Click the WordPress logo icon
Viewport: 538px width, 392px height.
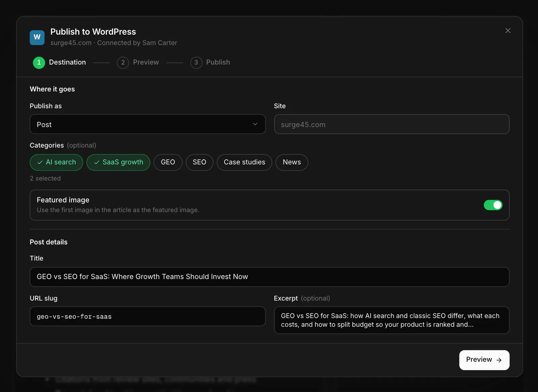(x=37, y=37)
